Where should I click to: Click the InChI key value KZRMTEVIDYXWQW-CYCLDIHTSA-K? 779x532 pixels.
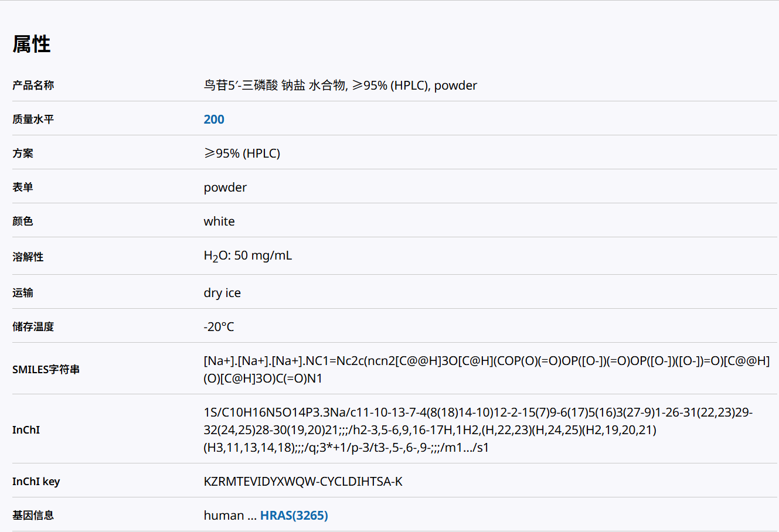pyautogui.click(x=302, y=482)
